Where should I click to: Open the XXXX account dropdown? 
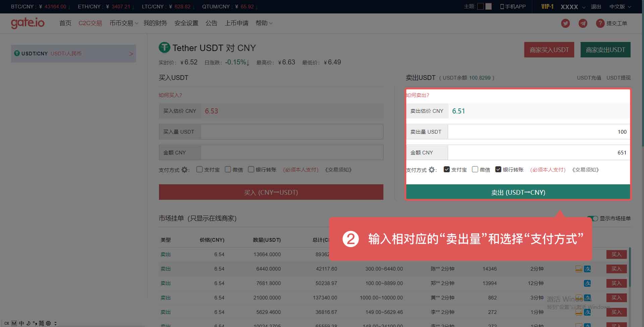click(x=573, y=7)
